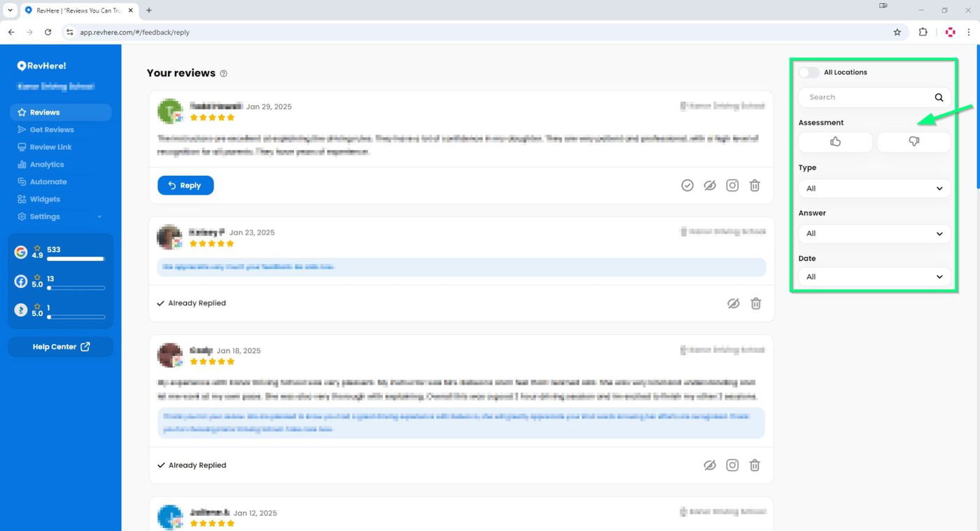Share the Jan 29 review to Instagram
The width and height of the screenshot is (980, 531).
[732, 186]
